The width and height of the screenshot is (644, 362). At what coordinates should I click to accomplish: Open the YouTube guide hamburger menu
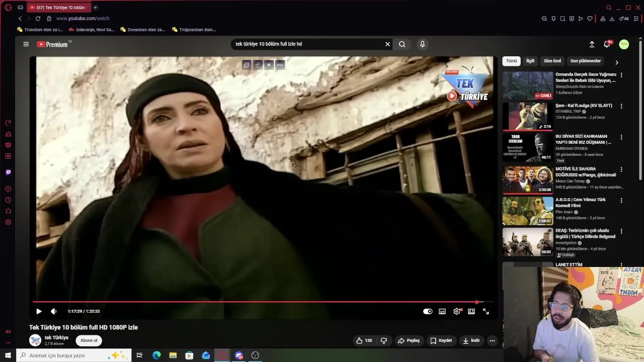pyautogui.click(x=26, y=44)
